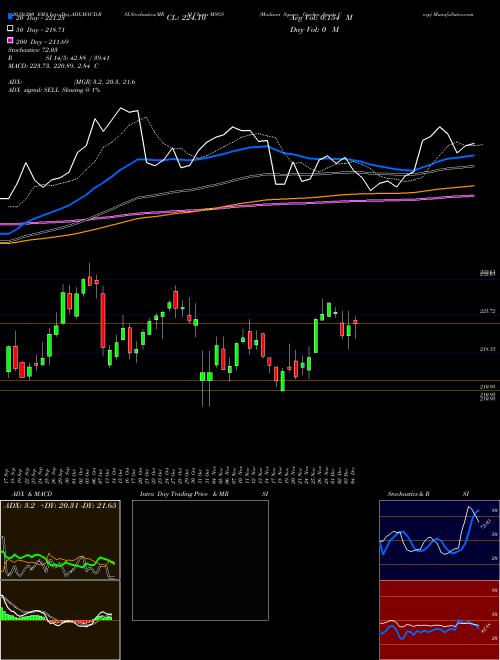
Task: Select the '20 Day - 221.23' label
Action: [41, 18]
